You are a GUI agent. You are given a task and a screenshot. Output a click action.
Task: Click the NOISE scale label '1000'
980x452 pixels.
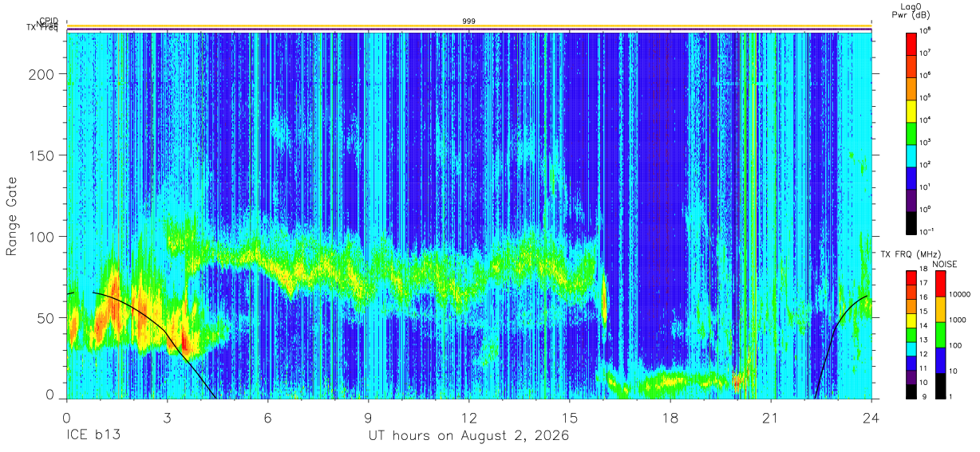click(956, 320)
